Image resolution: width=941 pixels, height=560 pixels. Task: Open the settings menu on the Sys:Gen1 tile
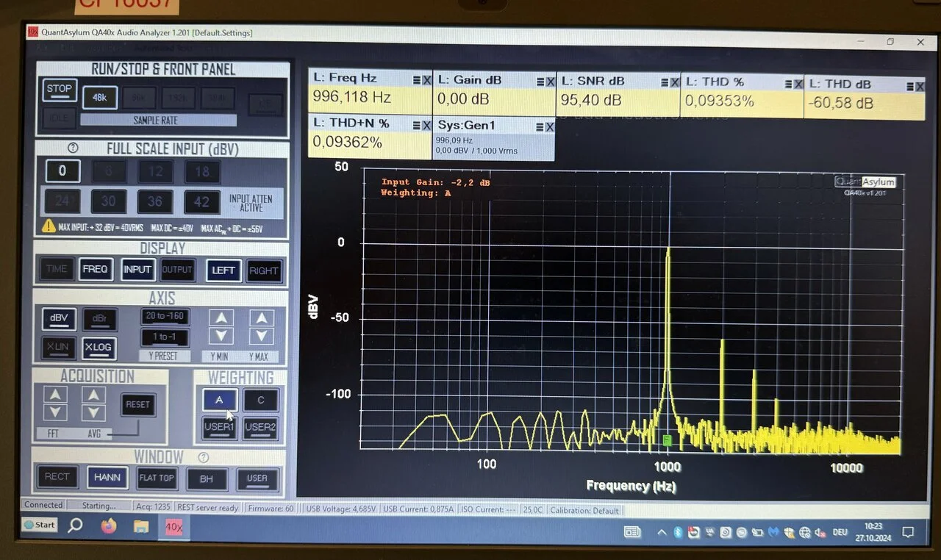click(539, 126)
